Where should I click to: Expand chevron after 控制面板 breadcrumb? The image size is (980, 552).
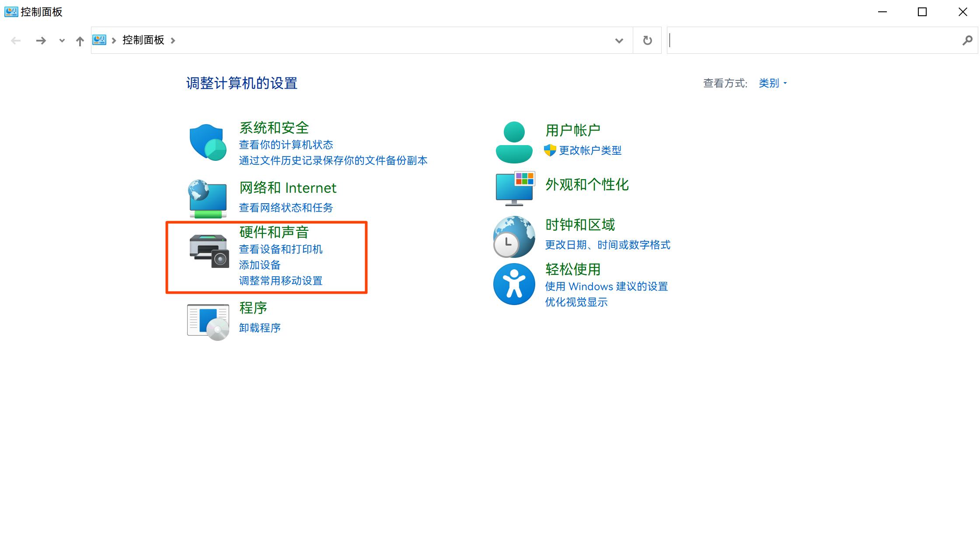pos(173,41)
